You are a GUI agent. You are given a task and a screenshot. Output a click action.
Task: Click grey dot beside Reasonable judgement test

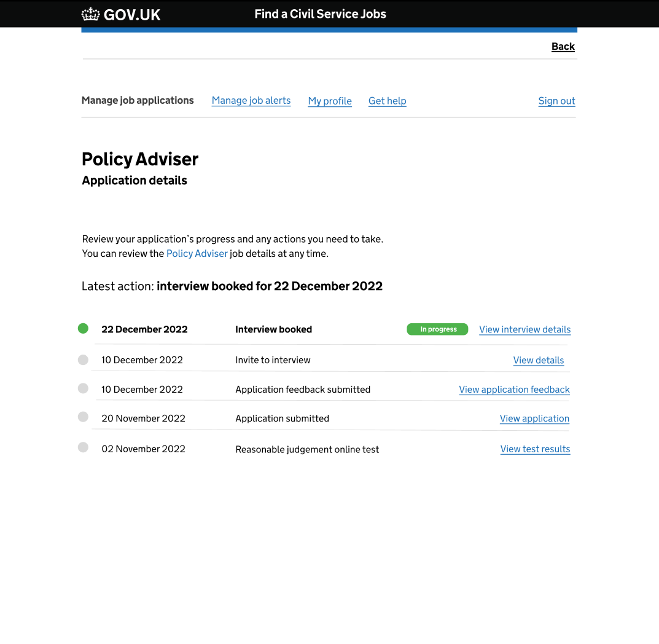(84, 447)
